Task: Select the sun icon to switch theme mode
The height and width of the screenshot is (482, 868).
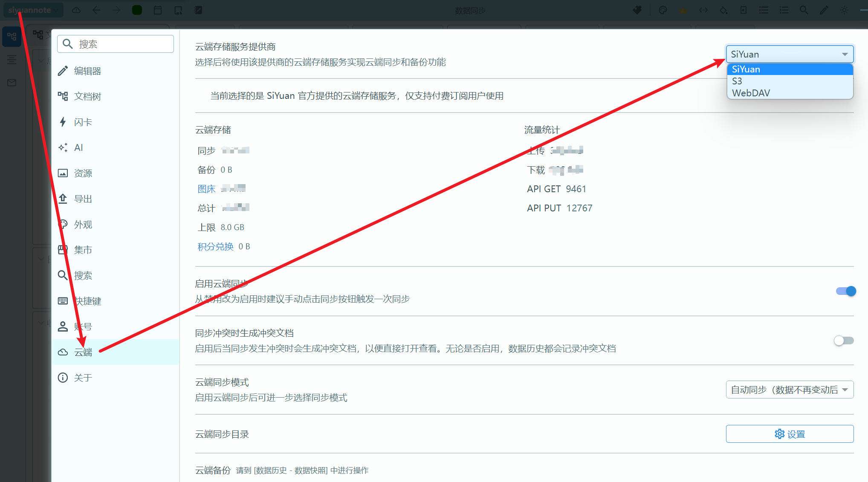Action: [844, 10]
